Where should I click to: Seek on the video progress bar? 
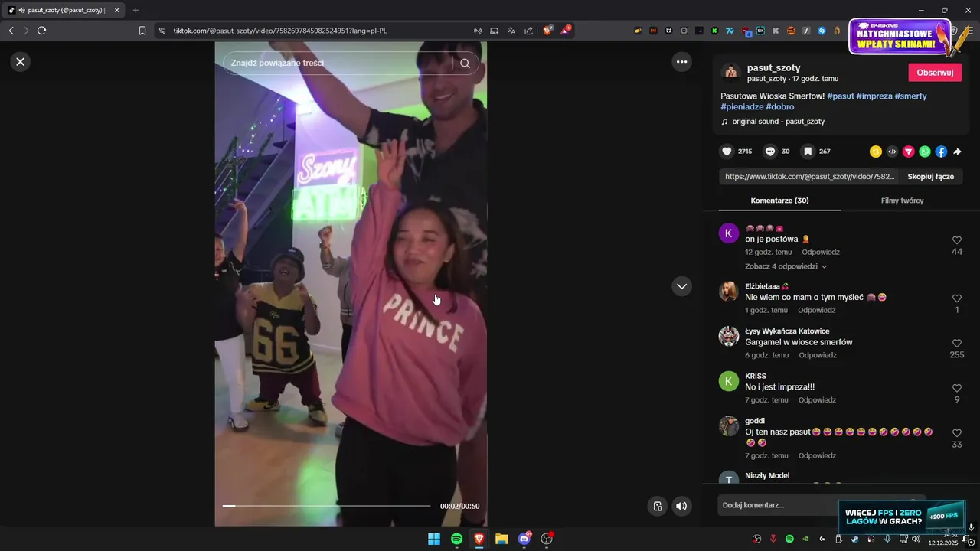tap(326, 506)
